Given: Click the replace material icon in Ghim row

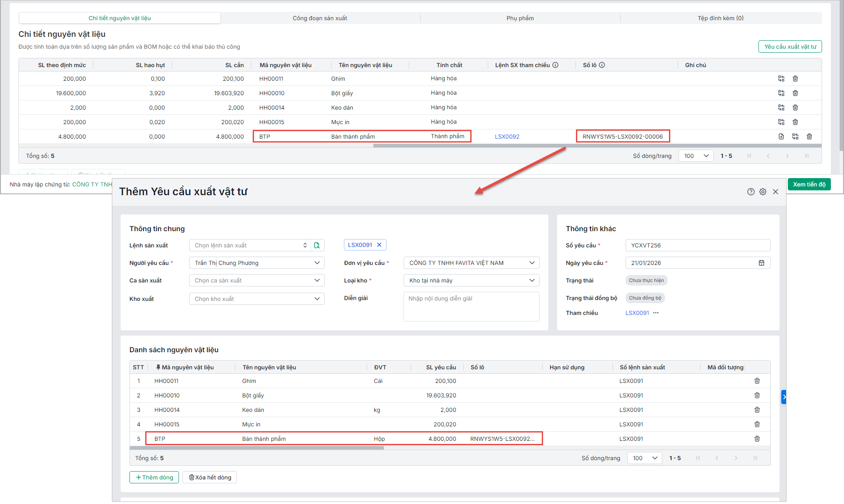Looking at the screenshot, I should tap(781, 79).
